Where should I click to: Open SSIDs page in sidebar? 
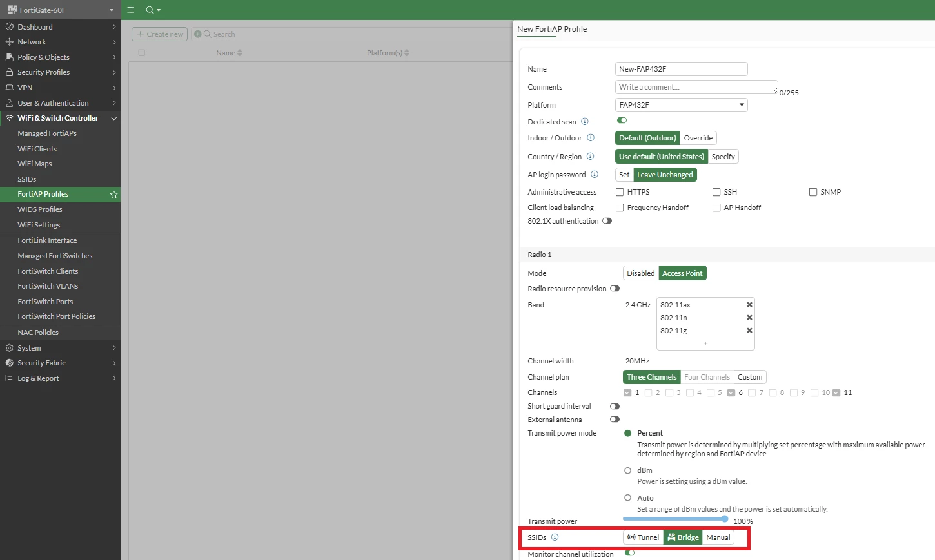[x=27, y=179]
